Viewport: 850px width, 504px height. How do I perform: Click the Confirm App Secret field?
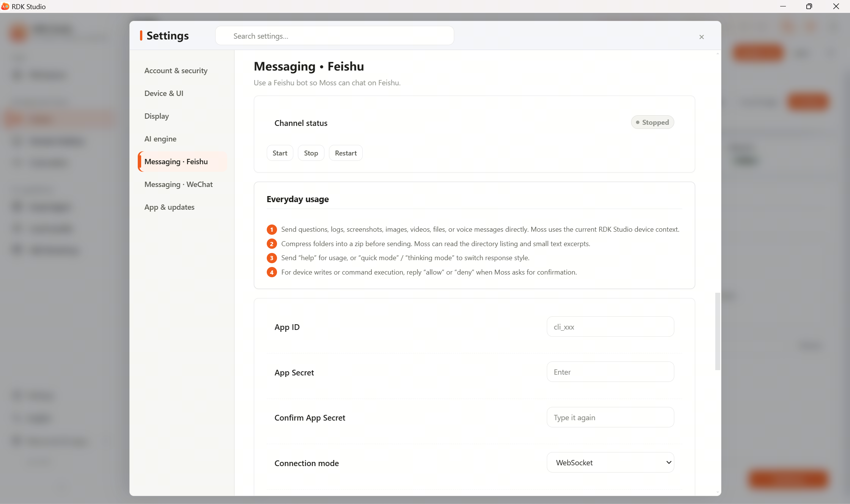pyautogui.click(x=610, y=417)
